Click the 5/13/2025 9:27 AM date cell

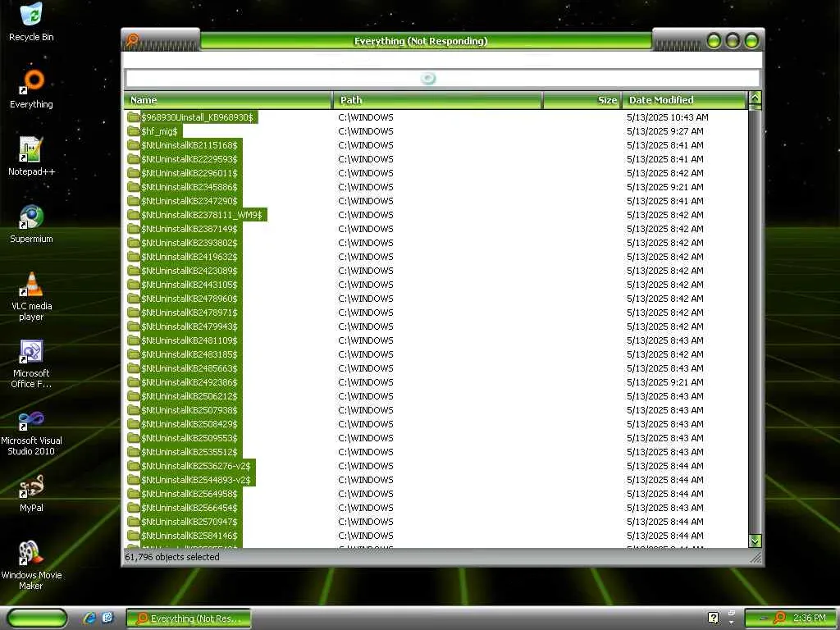(x=664, y=131)
